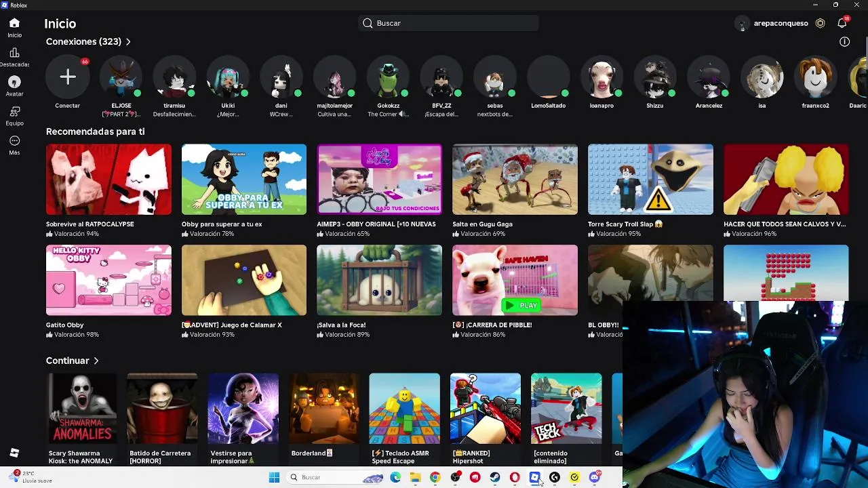This screenshot has height=488, width=868.
Task: Open the Avatar sidebar section
Action: click(14, 87)
